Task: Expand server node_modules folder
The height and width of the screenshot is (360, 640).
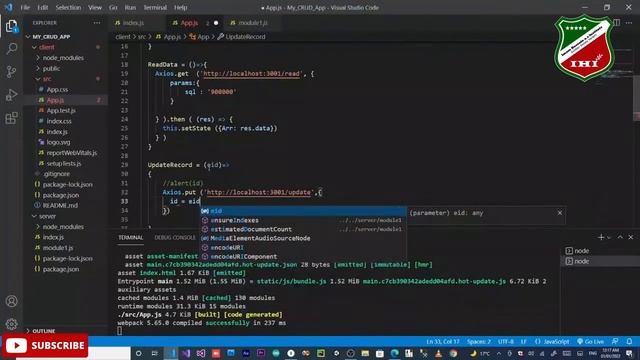Action: click(63, 227)
